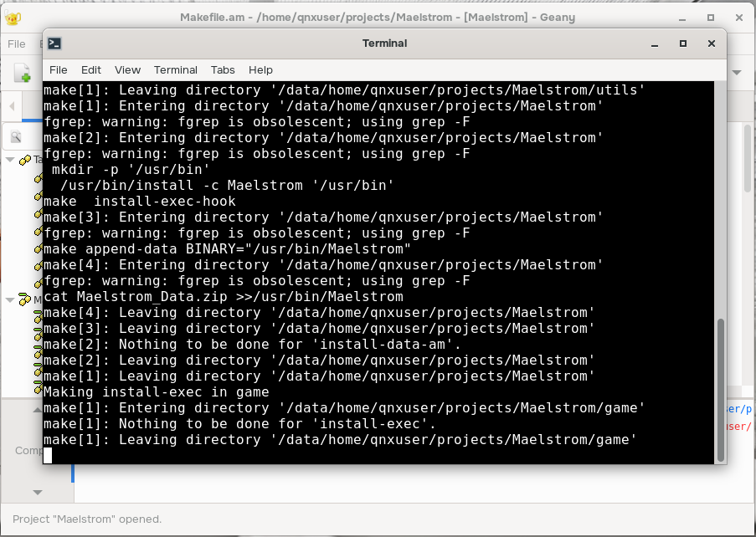
Task: Open the Tabs menu in Terminal
Action: (x=223, y=69)
